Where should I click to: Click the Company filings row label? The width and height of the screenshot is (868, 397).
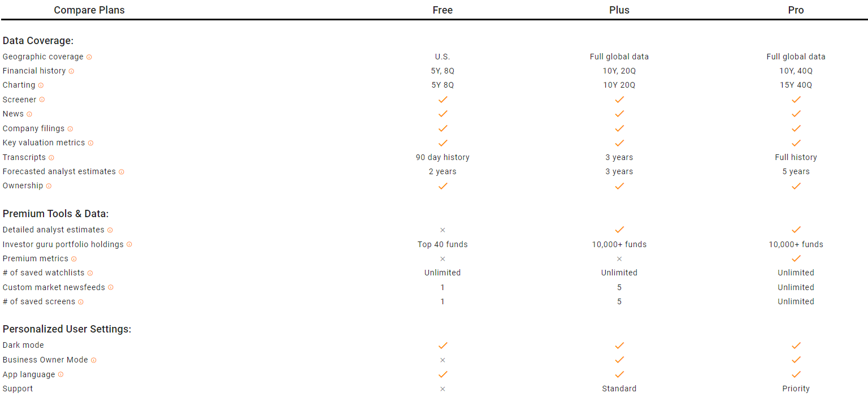point(34,128)
